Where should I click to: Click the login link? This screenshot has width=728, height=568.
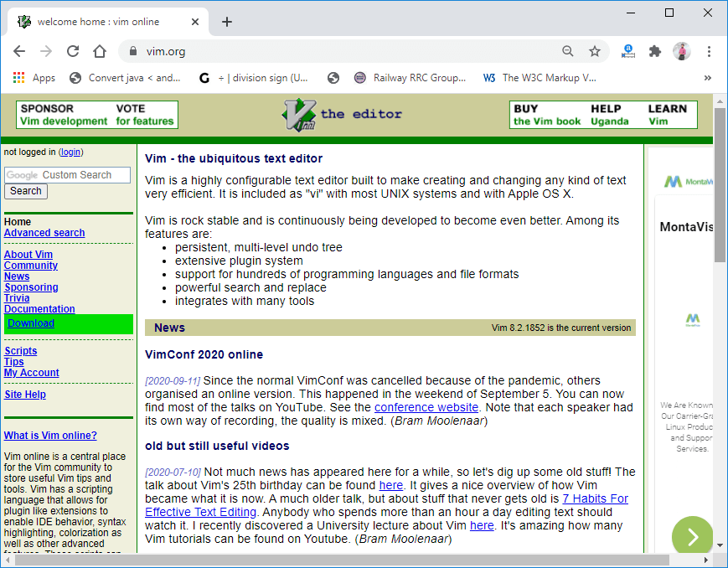70,152
